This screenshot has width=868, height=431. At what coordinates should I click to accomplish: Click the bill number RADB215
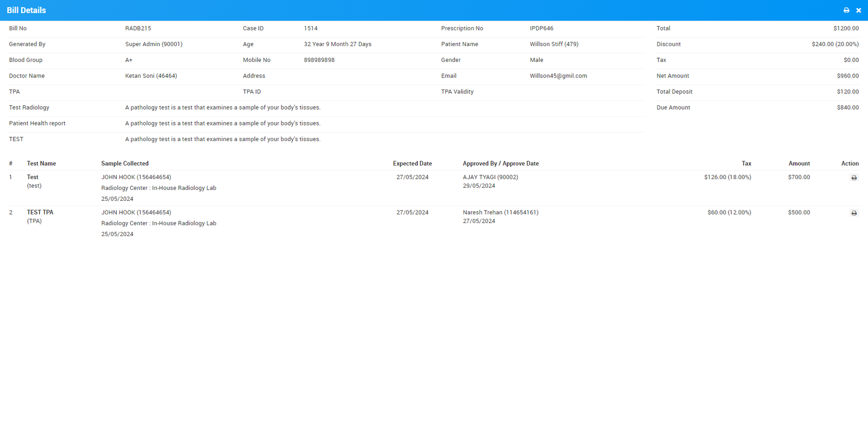point(138,28)
